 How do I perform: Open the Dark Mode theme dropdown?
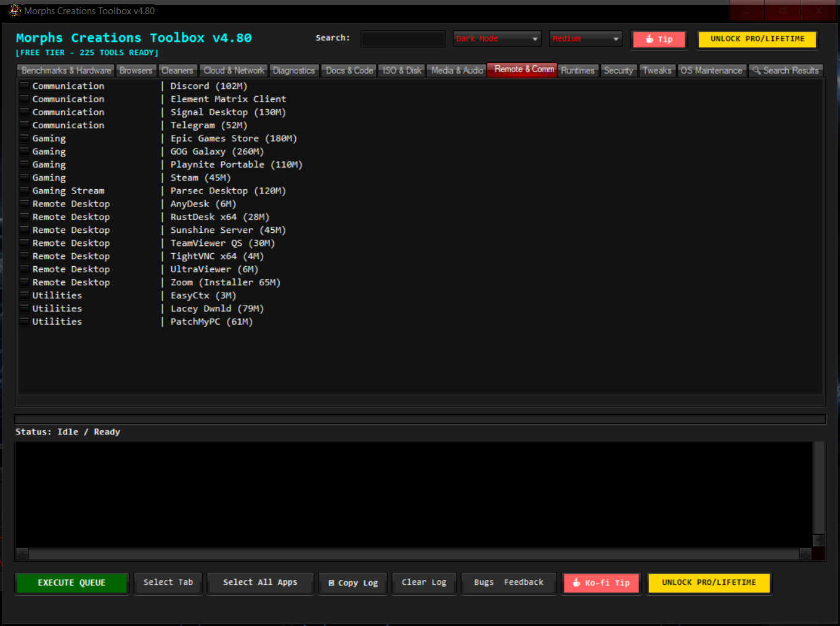497,39
